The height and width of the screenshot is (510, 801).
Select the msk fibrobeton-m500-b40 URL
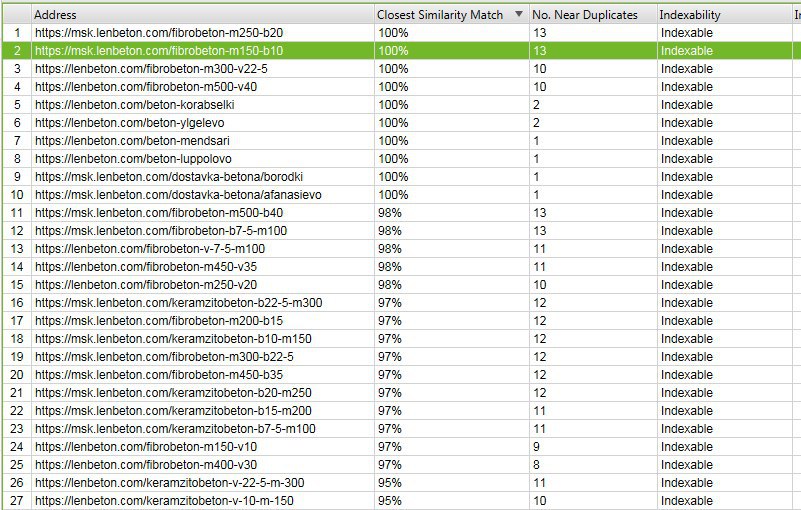pyautogui.click(x=159, y=213)
